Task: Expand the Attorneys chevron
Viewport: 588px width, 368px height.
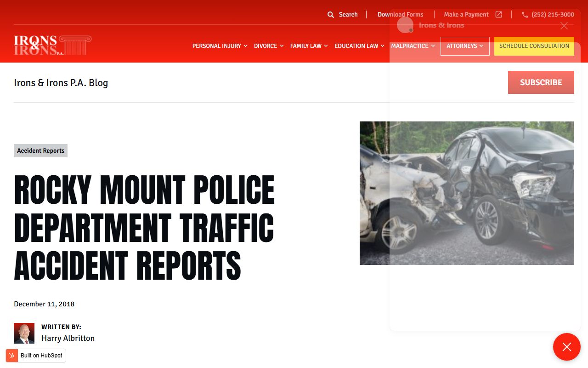Action: tap(481, 46)
